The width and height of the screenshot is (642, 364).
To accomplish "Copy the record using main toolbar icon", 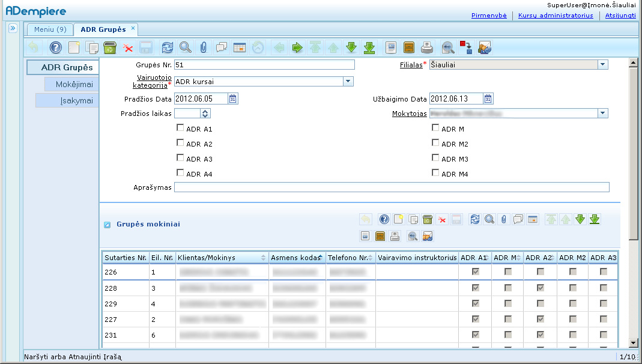I will pos(92,47).
